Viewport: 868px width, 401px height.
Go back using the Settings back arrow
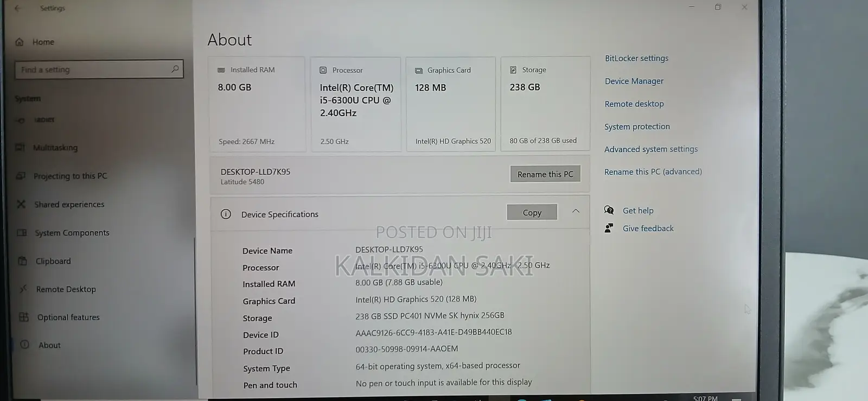pyautogui.click(x=17, y=8)
